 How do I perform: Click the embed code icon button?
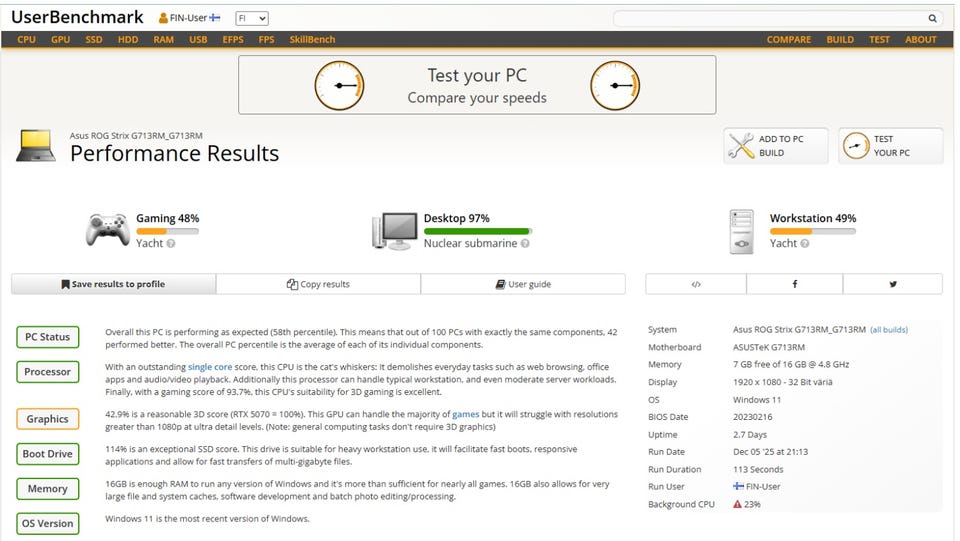pos(696,284)
